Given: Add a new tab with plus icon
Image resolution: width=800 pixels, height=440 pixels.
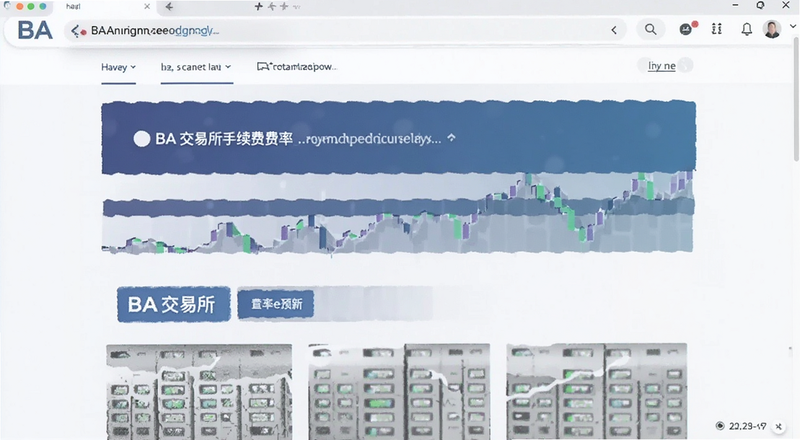Looking at the screenshot, I should [x=259, y=6].
